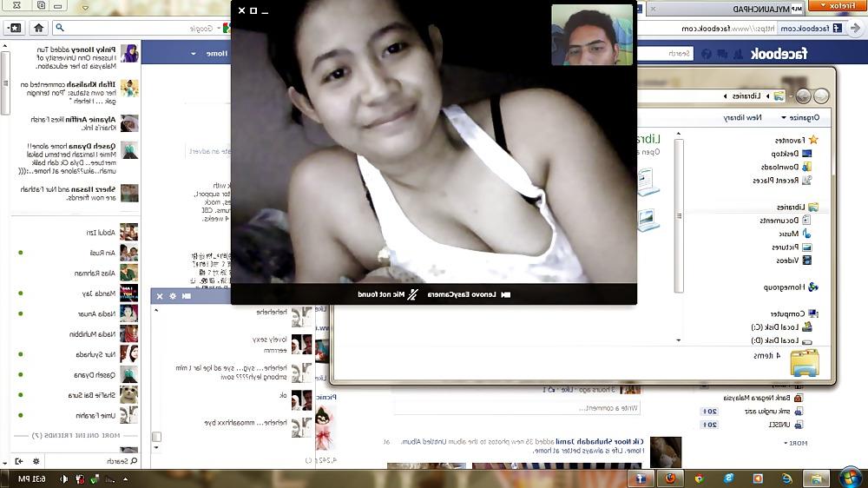This screenshot has height=488, width=868.
Task: Expand MORE under Facebook left sidebar
Action: (795, 443)
